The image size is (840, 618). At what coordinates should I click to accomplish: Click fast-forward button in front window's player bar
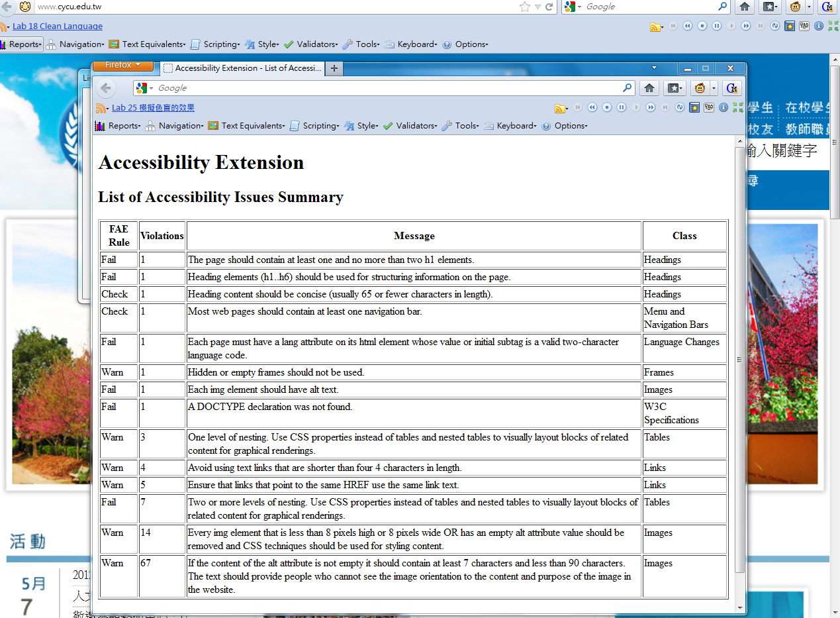point(651,107)
